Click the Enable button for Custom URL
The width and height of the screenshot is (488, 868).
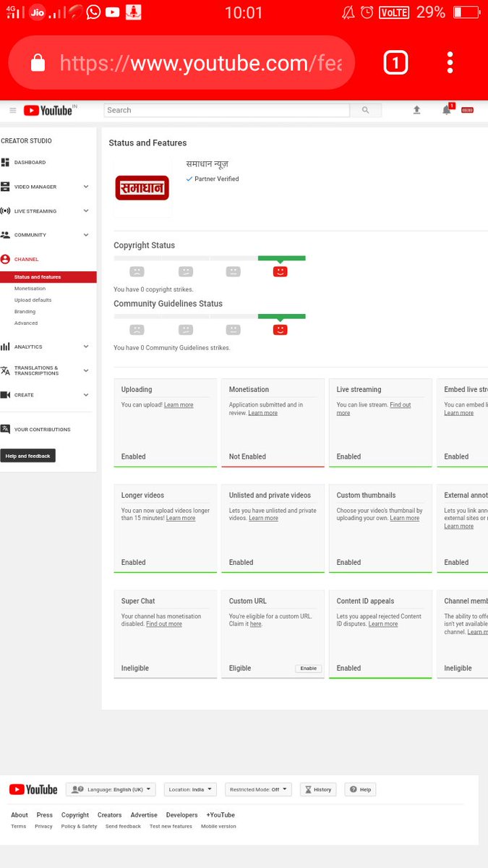click(x=309, y=668)
